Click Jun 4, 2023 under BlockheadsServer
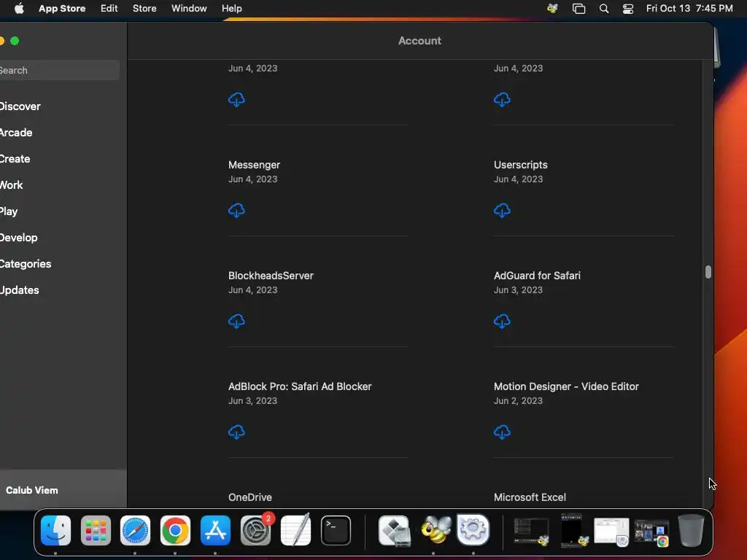This screenshot has height=560, width=747. point(252,289)
